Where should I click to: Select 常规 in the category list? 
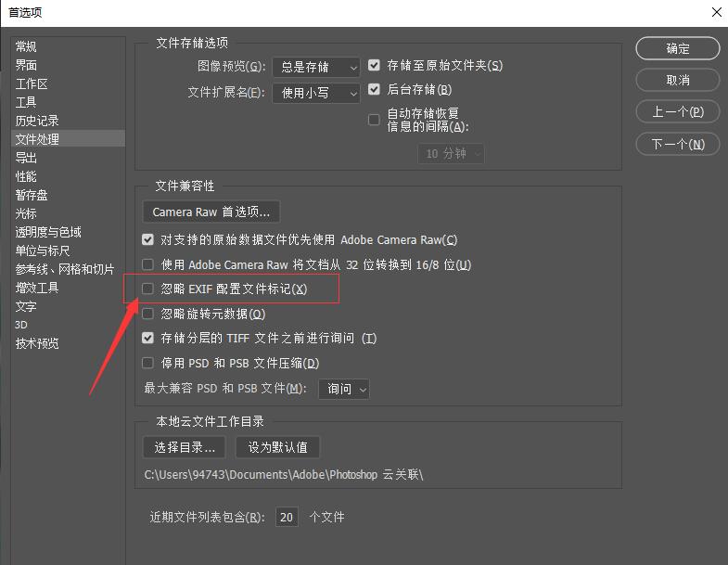[x=26, y=46]
